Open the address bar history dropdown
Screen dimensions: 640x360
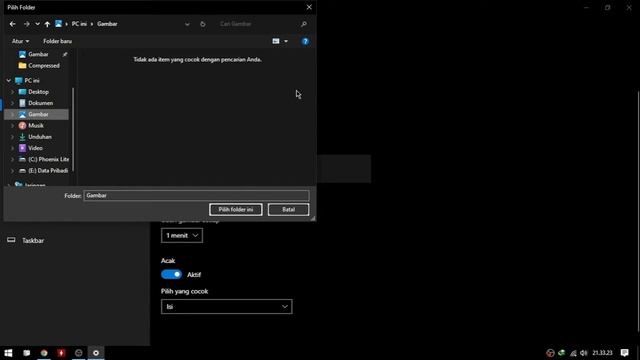[x=187, y=24]
